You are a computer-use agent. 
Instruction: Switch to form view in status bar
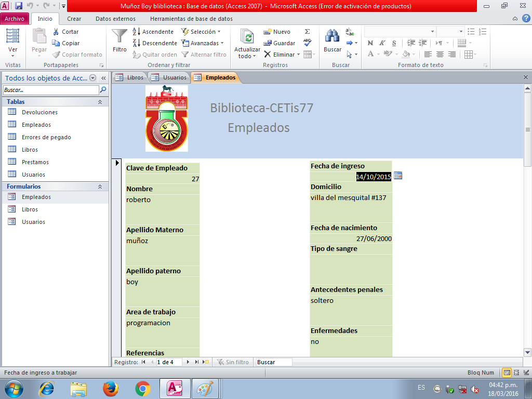[x=507, y=373]
